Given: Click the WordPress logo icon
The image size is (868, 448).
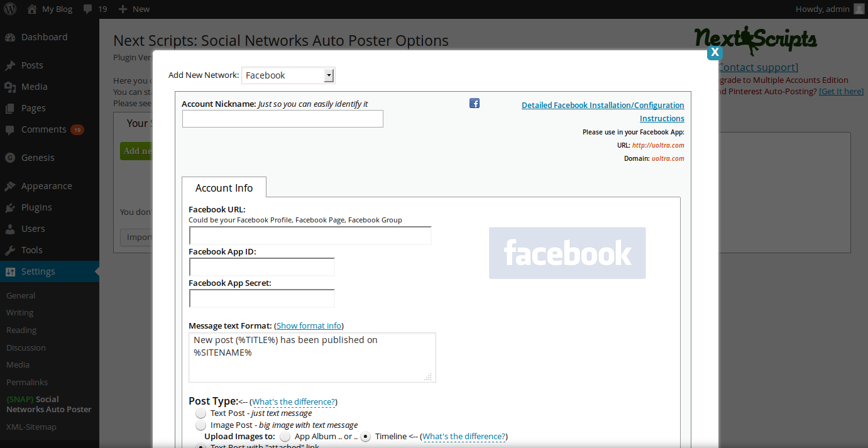Looking at the screenshot, I should click(x=10, y=9).
